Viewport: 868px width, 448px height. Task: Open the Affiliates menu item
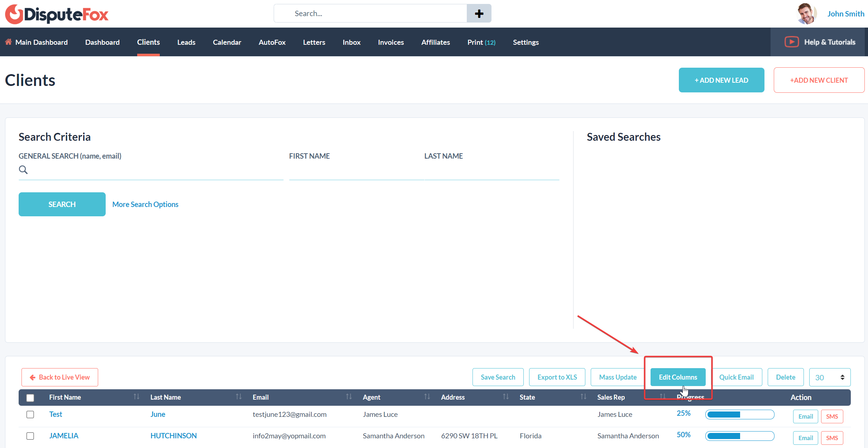click(436, 42)
